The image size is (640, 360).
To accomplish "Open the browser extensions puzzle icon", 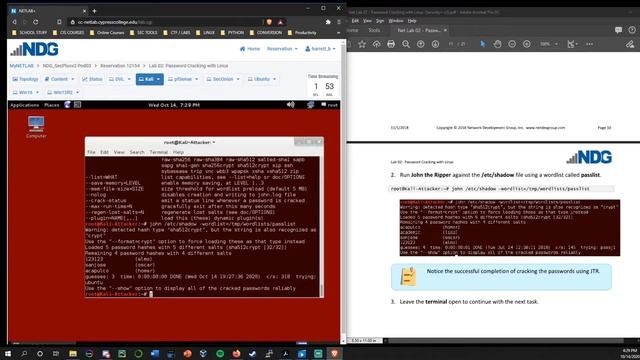I will pyautogui.click(x=328, y=22).
